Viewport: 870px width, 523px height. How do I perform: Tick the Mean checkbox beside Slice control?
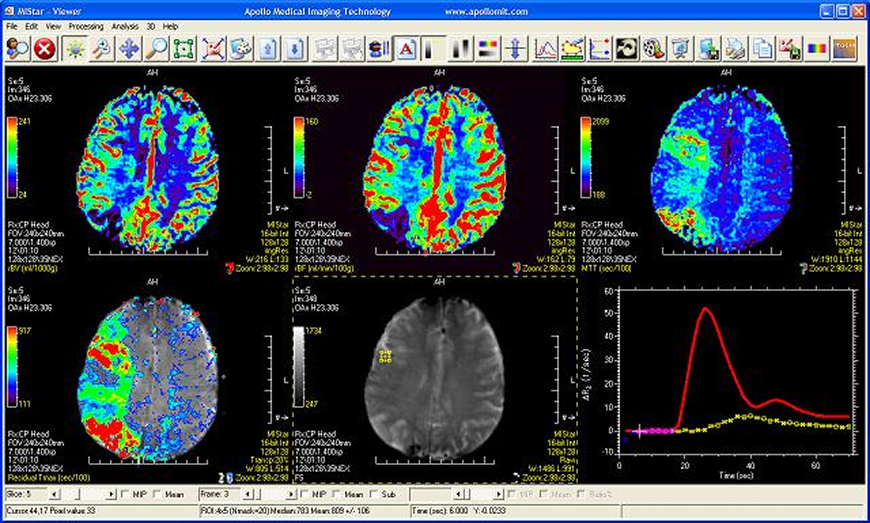[156, 493]
